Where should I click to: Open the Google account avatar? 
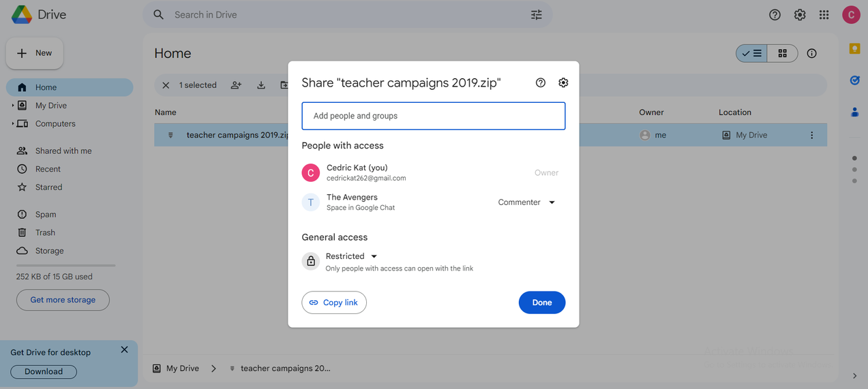point(851,14)
